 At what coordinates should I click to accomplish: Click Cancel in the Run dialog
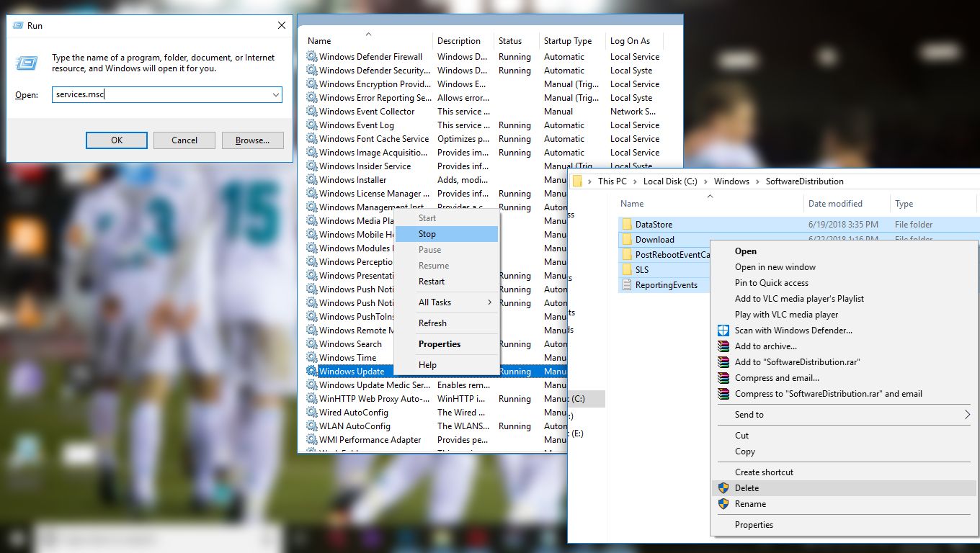(184, 140)
